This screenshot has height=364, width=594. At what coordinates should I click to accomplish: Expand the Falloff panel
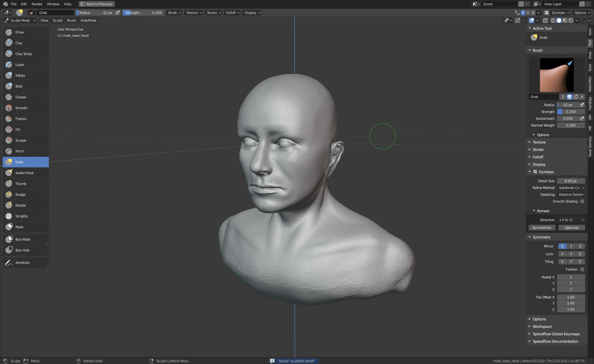pyautogui.click(x=538, y=157)
